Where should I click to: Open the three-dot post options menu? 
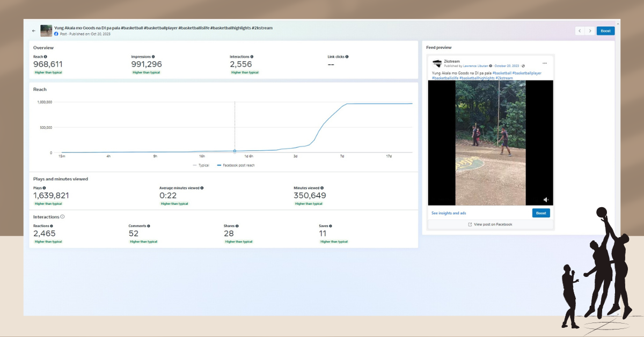pos(545,63)
